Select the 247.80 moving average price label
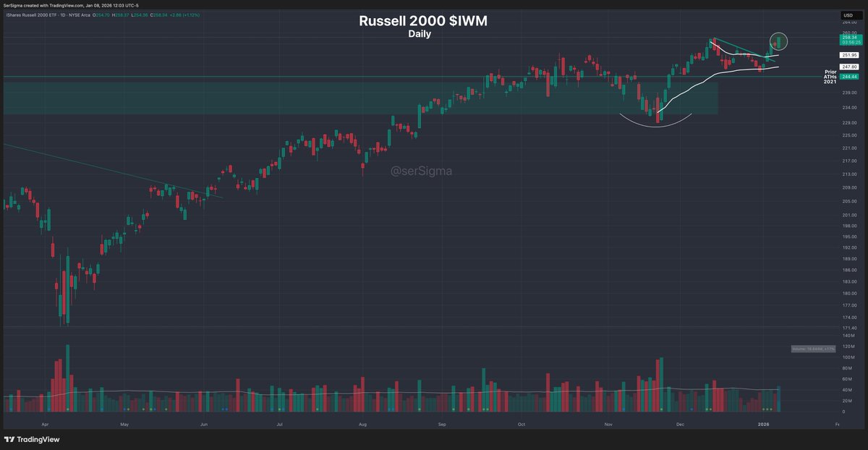 click(848, 67)
